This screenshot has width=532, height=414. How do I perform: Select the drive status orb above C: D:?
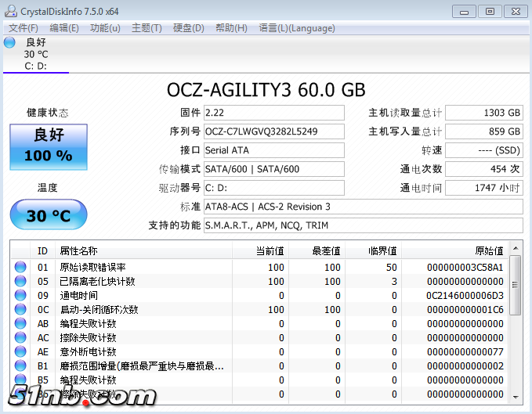tap(9, 42)
